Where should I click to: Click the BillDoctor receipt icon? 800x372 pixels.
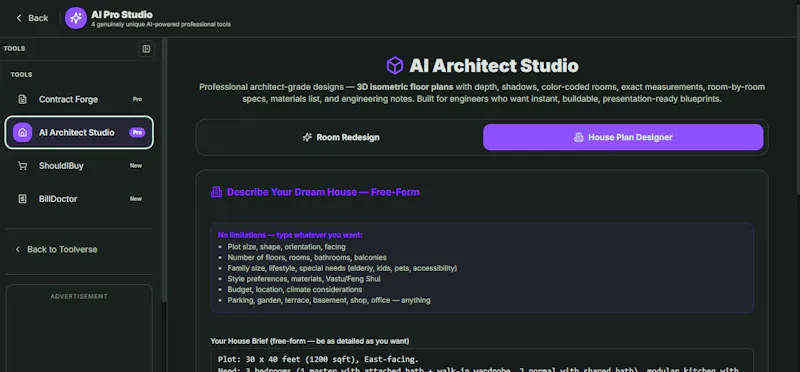pyautogui.click(x=22, y=199)
